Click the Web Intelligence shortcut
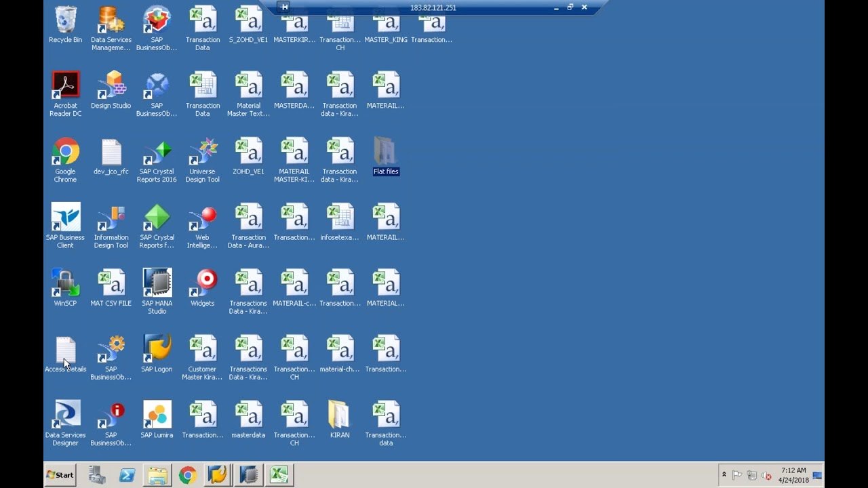 point(203,226)
